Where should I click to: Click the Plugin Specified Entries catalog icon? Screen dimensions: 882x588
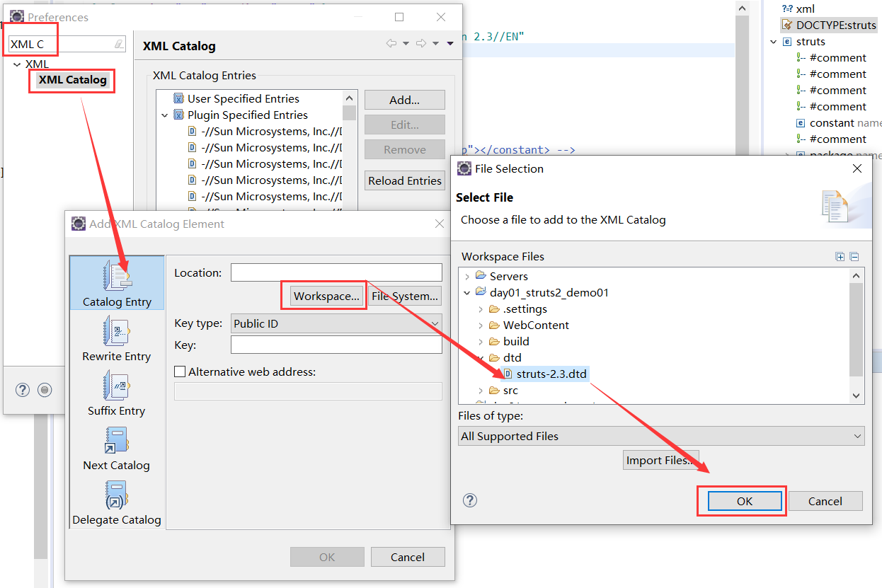[179, 115]
